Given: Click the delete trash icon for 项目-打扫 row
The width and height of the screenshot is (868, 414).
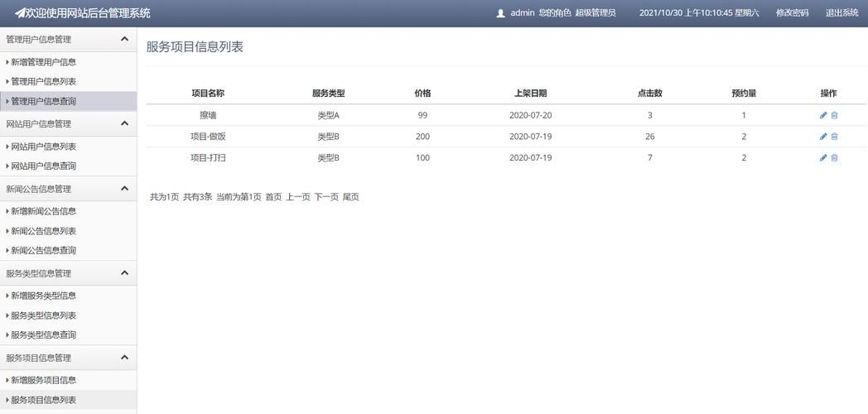Looking at the screenshot, I should coord(834,158).
